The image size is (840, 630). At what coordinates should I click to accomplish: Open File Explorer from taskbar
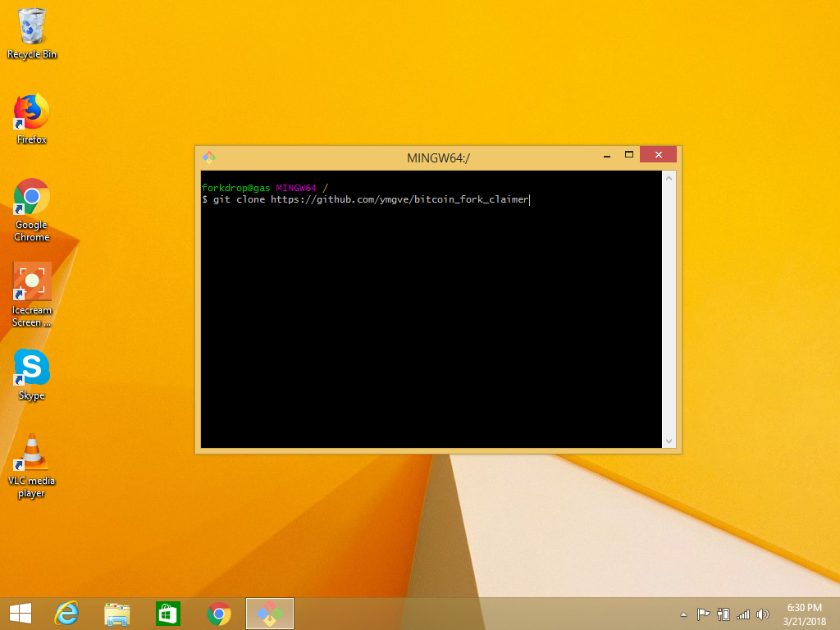[117, 613]
